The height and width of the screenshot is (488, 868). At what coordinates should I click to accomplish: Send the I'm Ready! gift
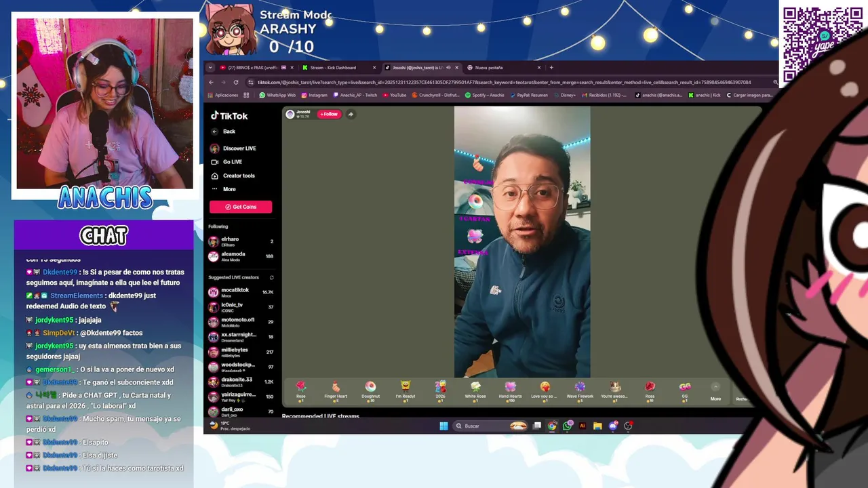click(x=406, y=391)
